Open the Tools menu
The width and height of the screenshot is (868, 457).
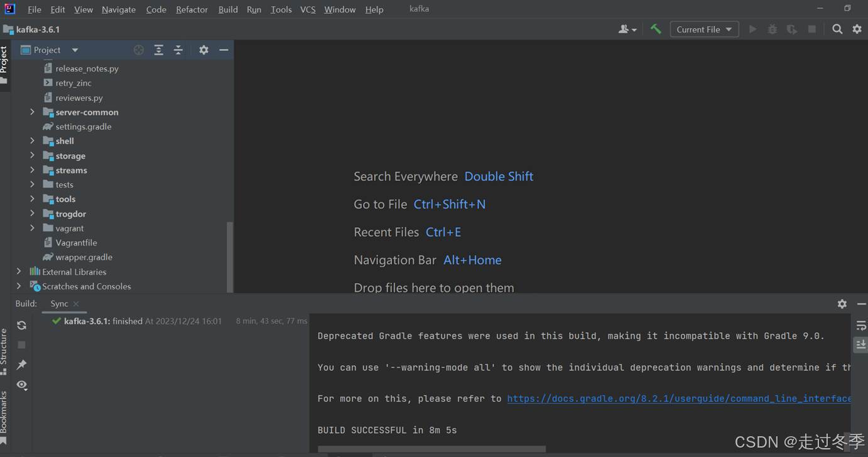click(281, 9)
